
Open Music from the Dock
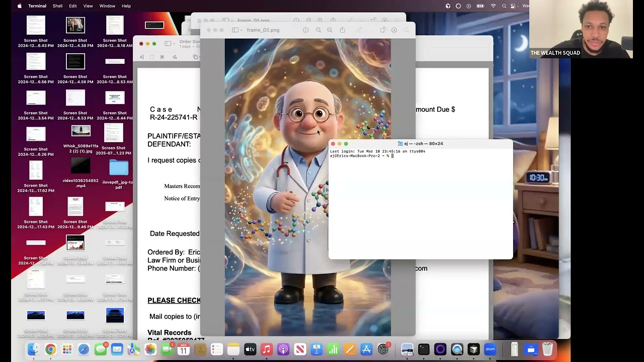click(267, 349)
